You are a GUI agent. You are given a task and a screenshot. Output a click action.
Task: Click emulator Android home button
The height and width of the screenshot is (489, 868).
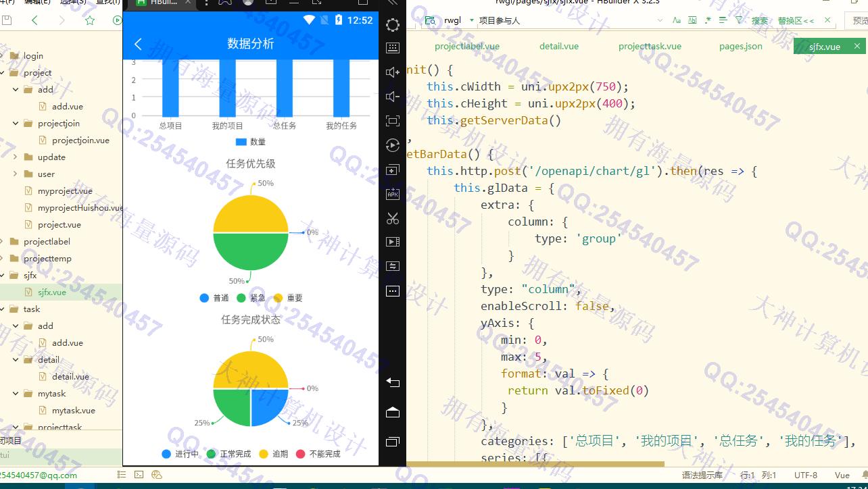click(x=393, y=412)
